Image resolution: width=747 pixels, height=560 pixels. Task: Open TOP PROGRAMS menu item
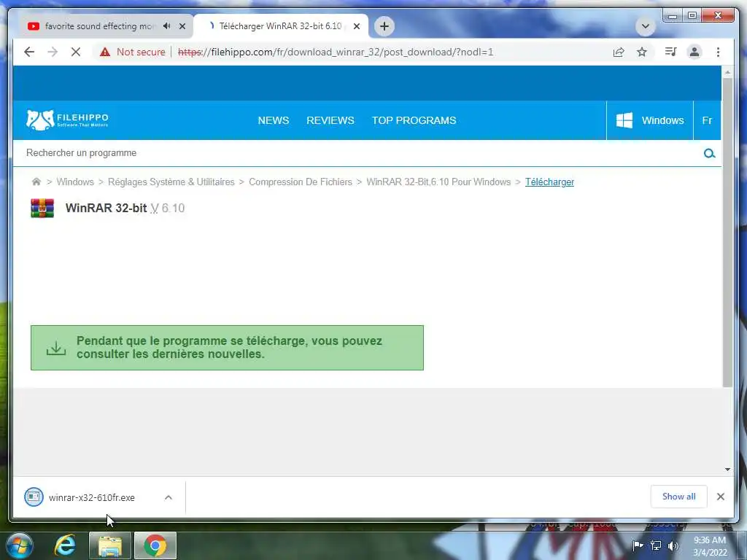pos(414,120)
